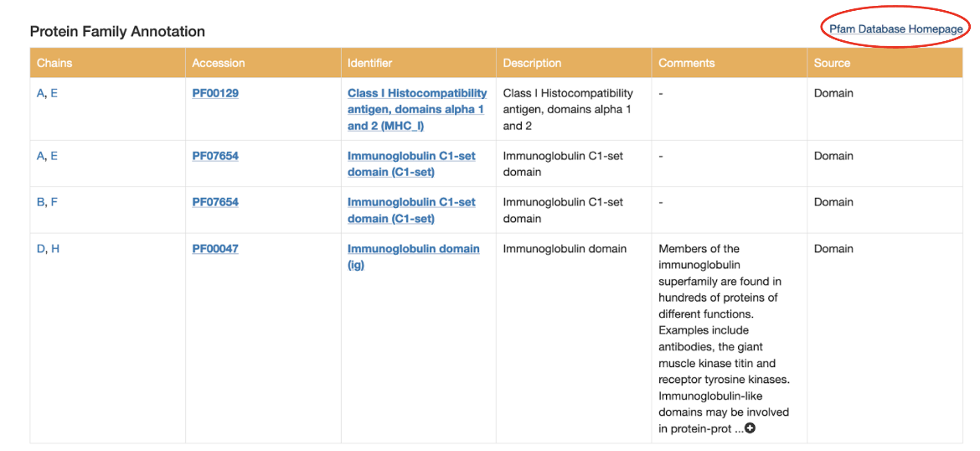The width and height of the screenshot is (980, 451).
Task: Click the Source column header
Action: pyautogui.click(x=832, y=63)
